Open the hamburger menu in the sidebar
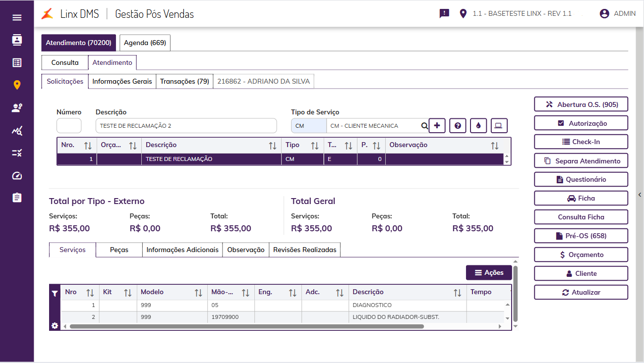The image size is (644, 363). [17, 18]
